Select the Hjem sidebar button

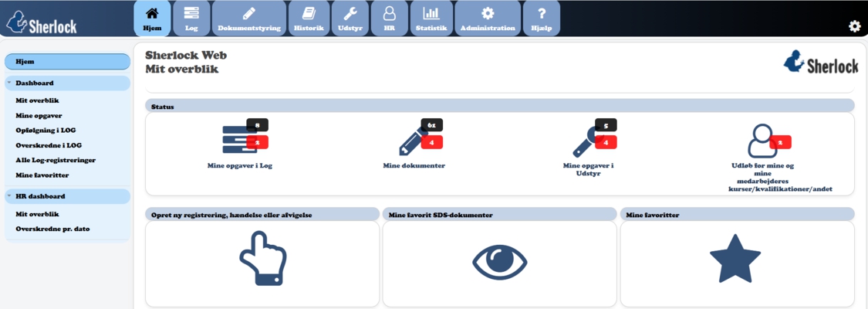coord(67,61)
